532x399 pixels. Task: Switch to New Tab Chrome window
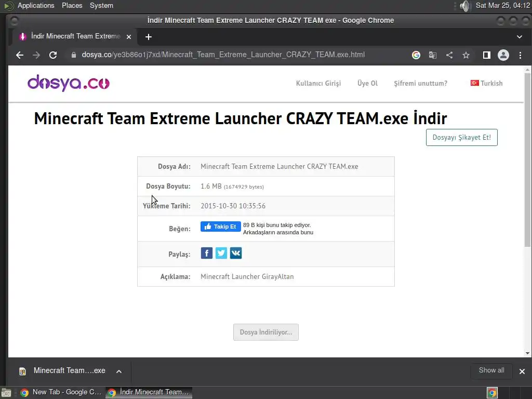pyautogui.click(x=61, y=393)
